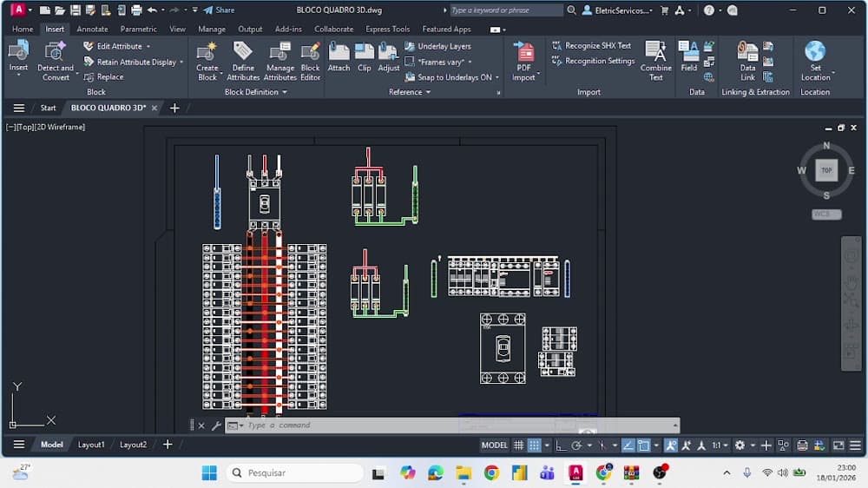Screen dimensions: 868x488
Task: Click the Set Location globe icon
Action: [x=815, y=51]
